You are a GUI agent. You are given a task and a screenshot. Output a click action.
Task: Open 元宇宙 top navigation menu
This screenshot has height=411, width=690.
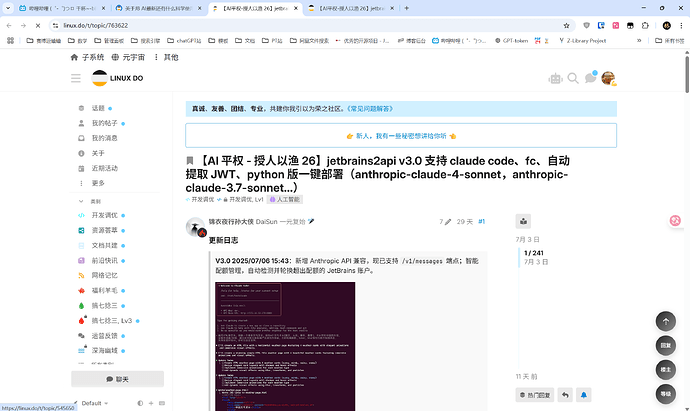(128, 57)
